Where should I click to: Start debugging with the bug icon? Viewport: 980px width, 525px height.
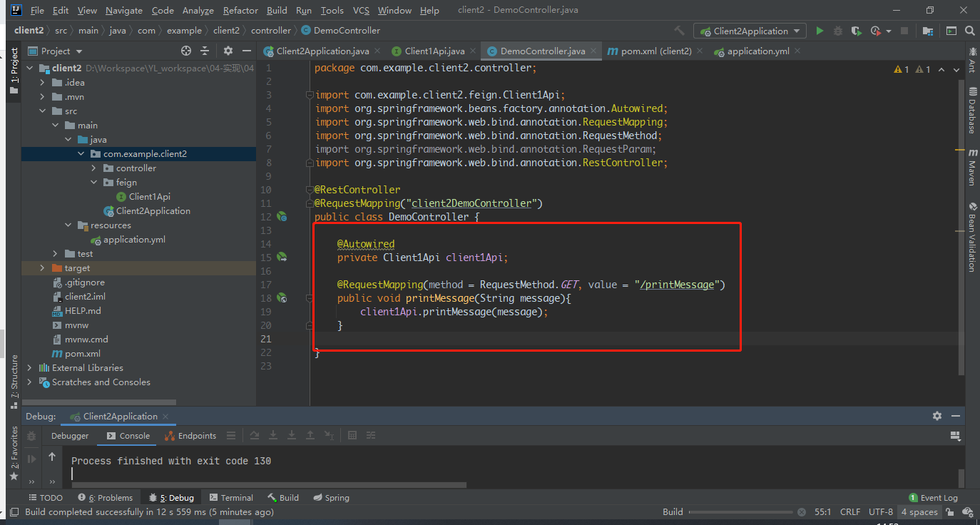pyautogui.click(x=838, y=31)
